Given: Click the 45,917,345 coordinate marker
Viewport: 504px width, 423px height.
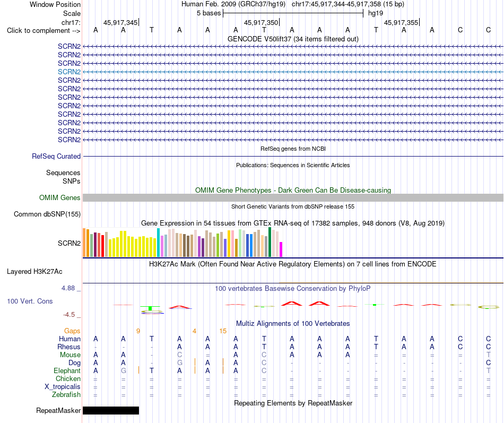Looking at the screenshot, I should coord(120,22).
